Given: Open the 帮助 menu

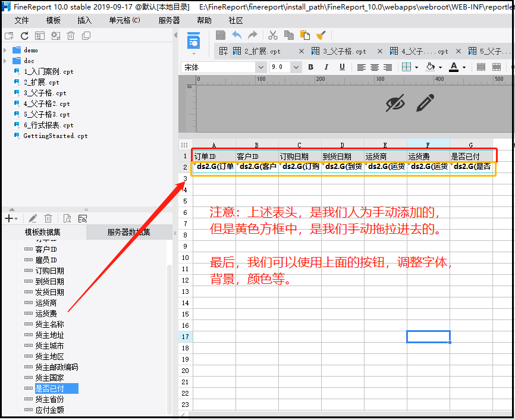Looking at the screenshot, I should point(204,20).
